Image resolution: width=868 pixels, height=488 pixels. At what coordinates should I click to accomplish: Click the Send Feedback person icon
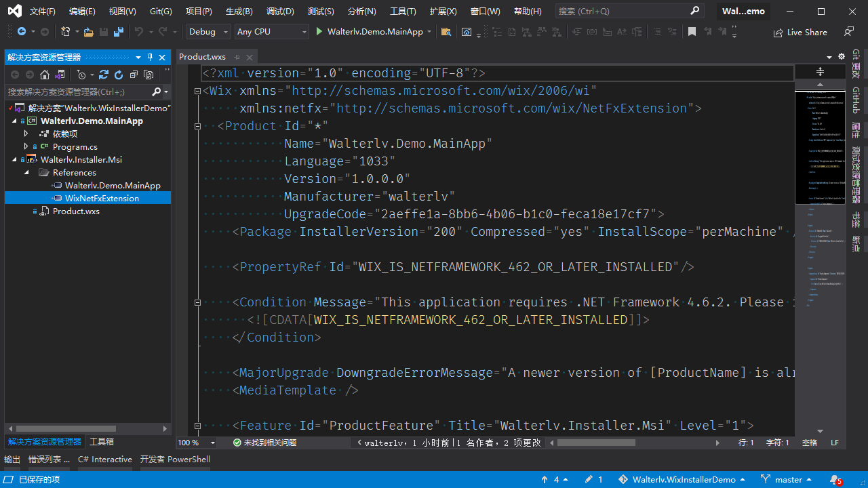click(x=848, y=32)
